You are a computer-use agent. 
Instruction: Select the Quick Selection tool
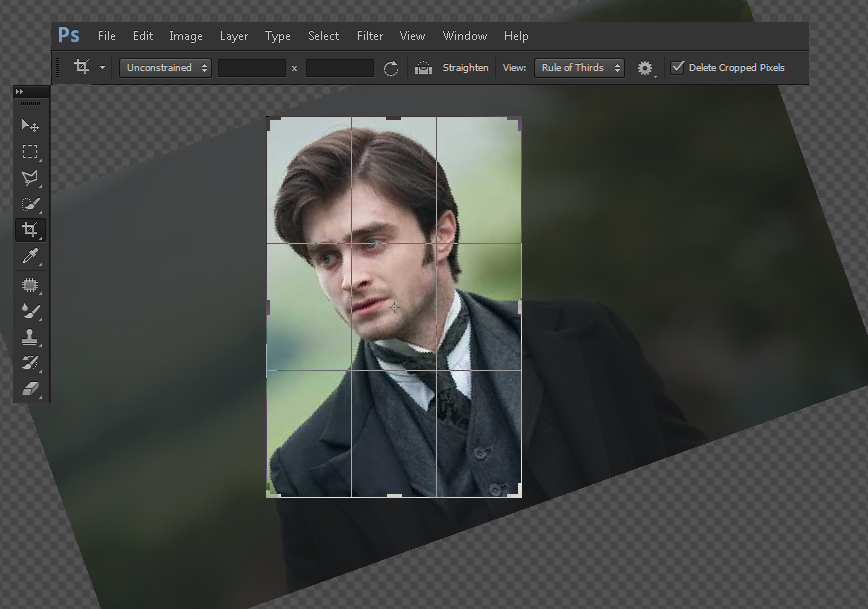point(30,204)
